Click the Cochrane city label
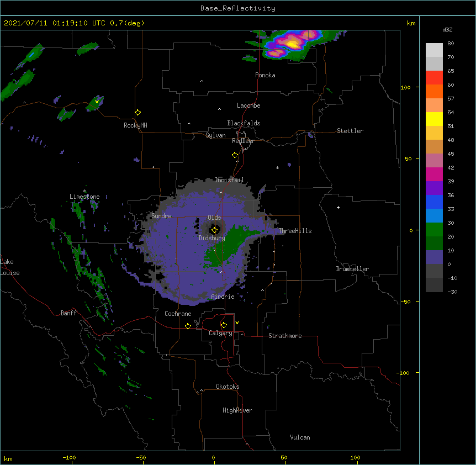476x465 pixels. 178,314
